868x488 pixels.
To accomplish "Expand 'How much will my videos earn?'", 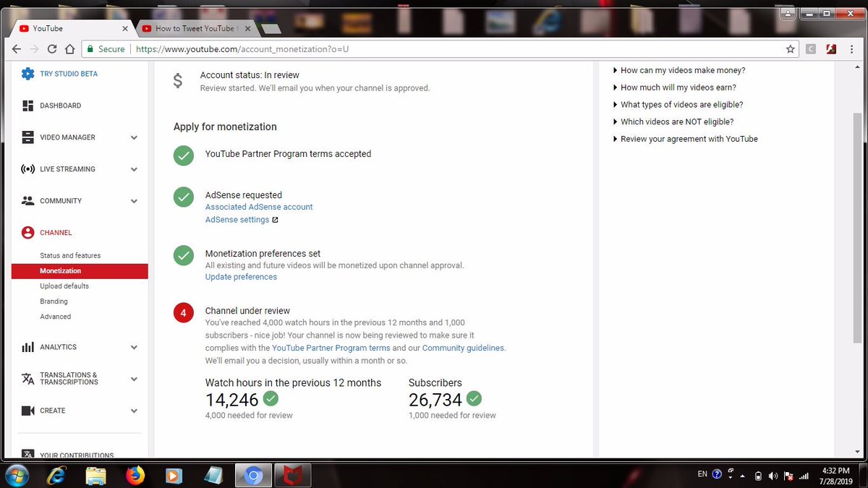I will [x=675, y=87].
